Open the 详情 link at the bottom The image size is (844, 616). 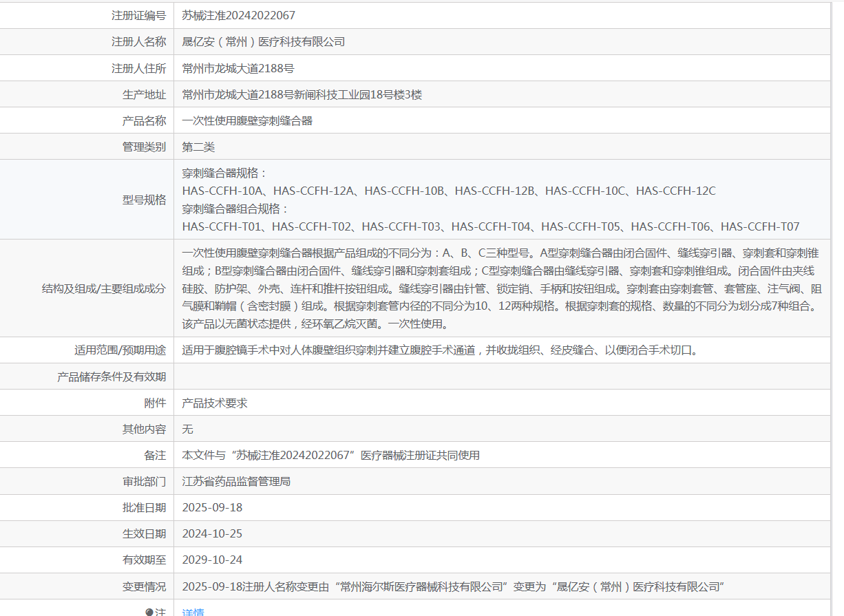coord(193,611)
